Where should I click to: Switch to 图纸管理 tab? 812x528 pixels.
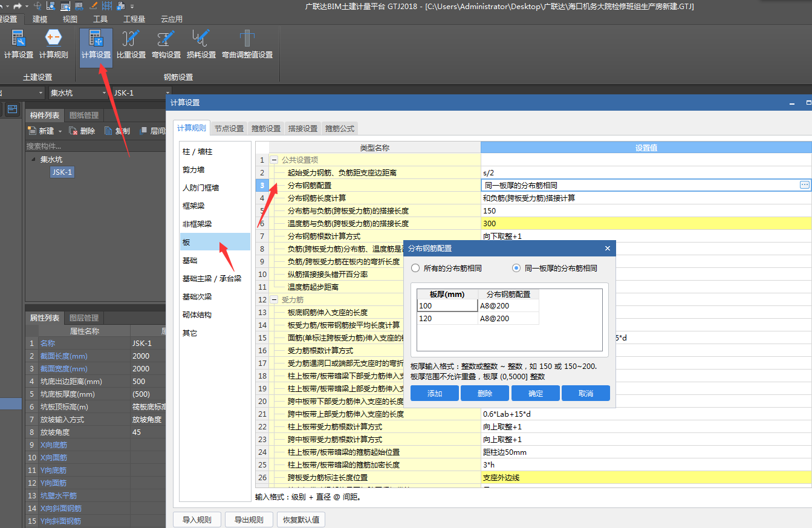pos(84,115)
